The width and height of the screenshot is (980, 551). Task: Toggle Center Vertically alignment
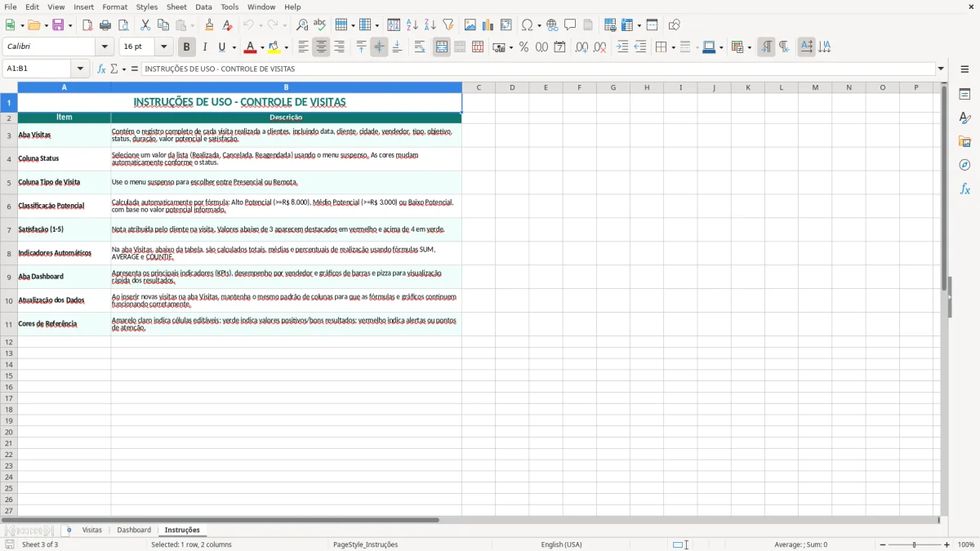379,47
